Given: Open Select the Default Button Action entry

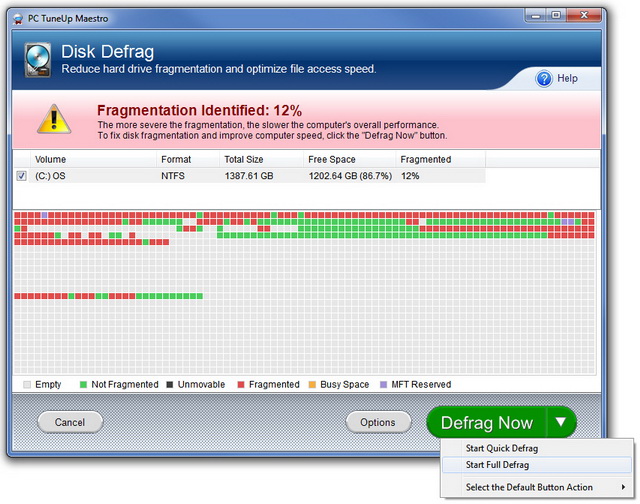Looking at the screenshot, I should point(536,487).
